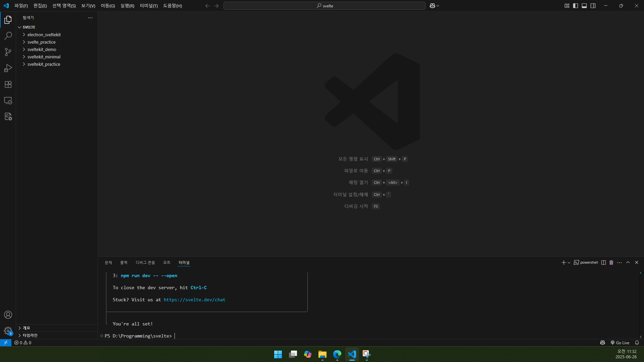Open notifications bell in status bar
Viewport: 644px width, 362px height.
(637, 343)
